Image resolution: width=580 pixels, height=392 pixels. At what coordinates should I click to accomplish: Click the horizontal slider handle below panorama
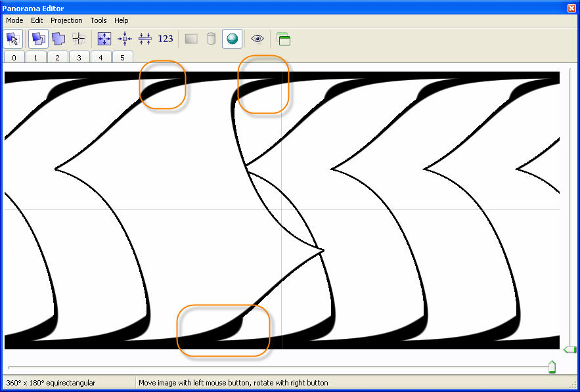[x=552, y=367]
